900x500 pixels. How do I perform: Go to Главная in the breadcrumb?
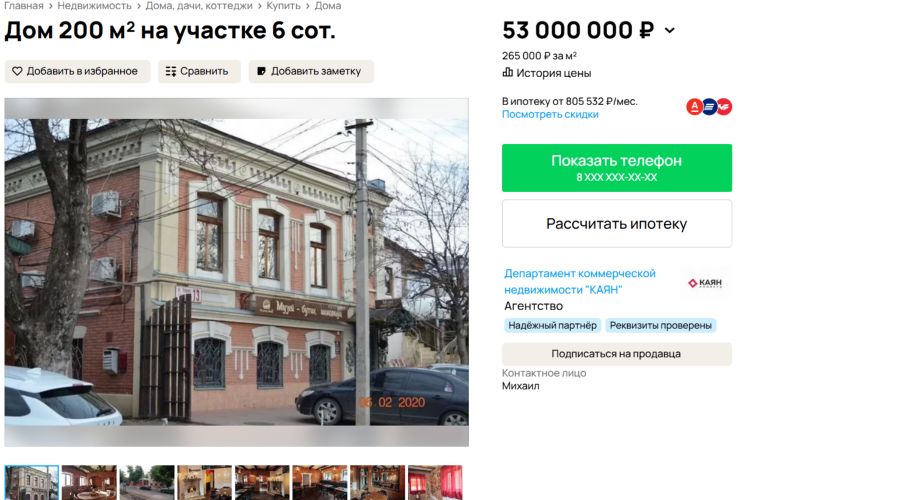click(24, 6)
